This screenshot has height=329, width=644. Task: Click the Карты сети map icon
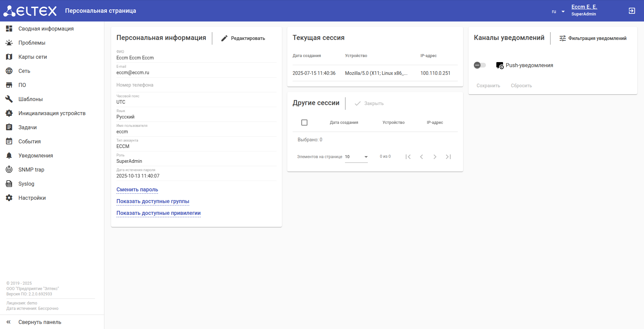click(x=9, y=57)
